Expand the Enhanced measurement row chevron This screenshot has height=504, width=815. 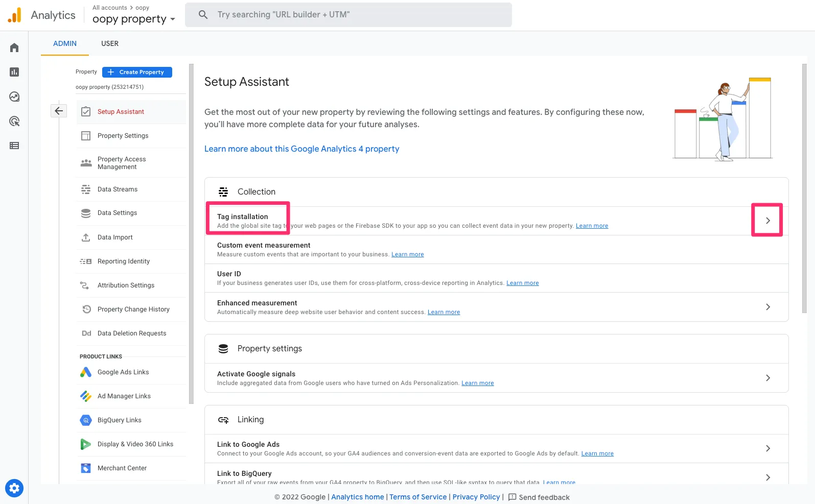[x=767, y=307]
